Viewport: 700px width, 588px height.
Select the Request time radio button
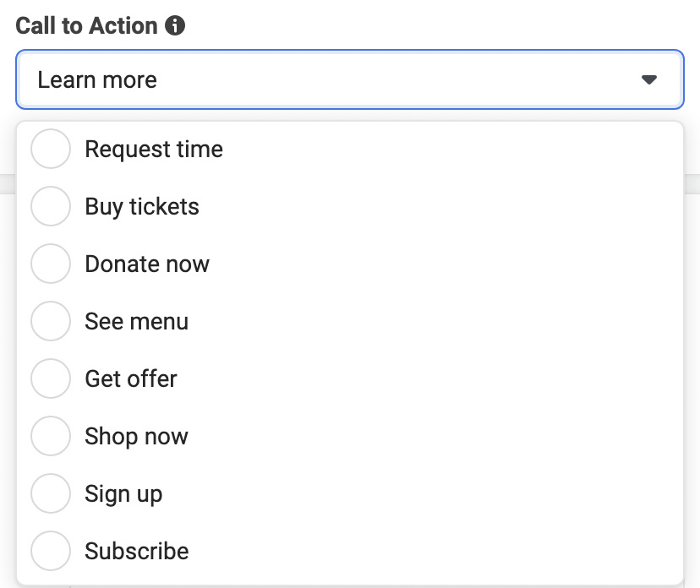pyautogui.click(x=51, y=149)
